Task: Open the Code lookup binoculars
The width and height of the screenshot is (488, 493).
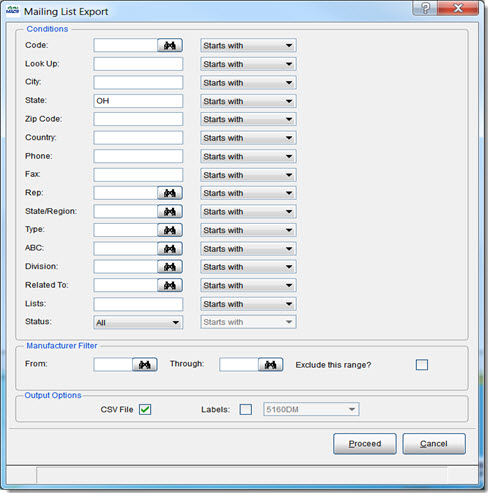Action: click(x=170, y=45)
